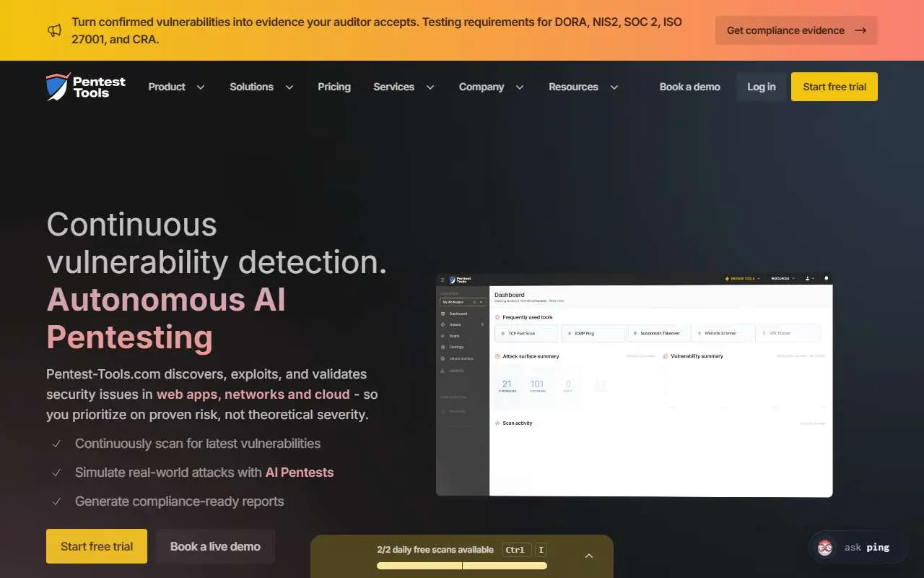Screen dimensions: 924x578
Task: Click the TCP Port Scan tile in dashboard preview
Action: tap(526, 333)
